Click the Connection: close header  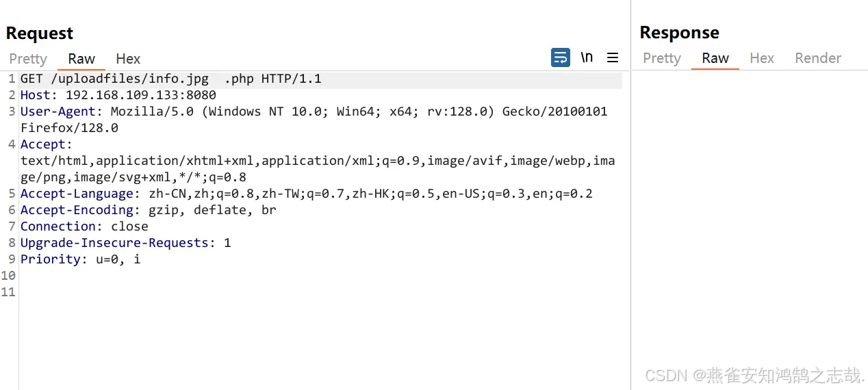[84, 226]
